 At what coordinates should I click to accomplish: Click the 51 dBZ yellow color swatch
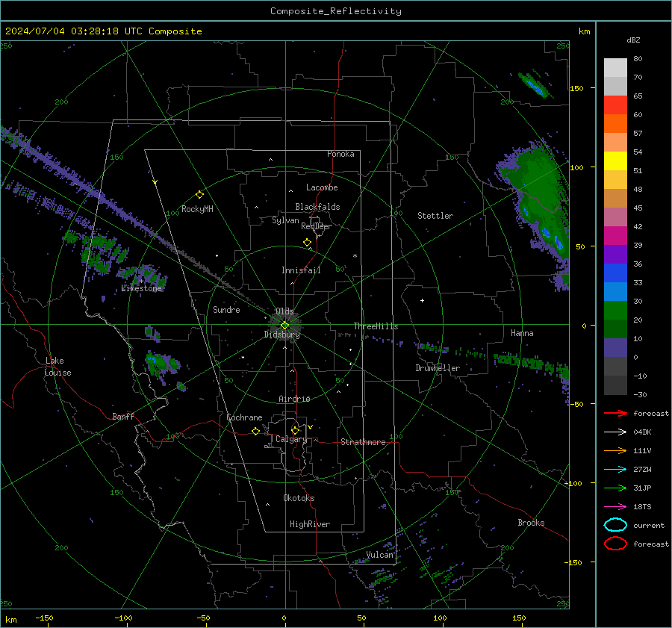pos(615,161)
